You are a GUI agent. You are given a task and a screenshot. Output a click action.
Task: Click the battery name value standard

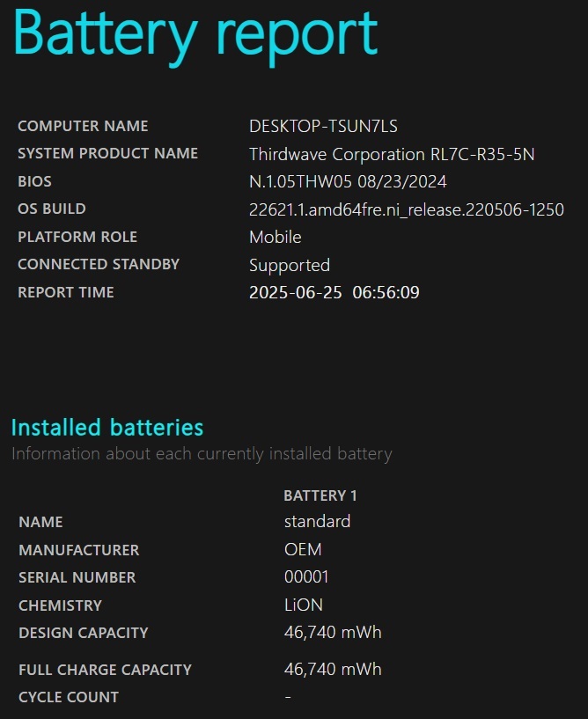coord(317,521)
